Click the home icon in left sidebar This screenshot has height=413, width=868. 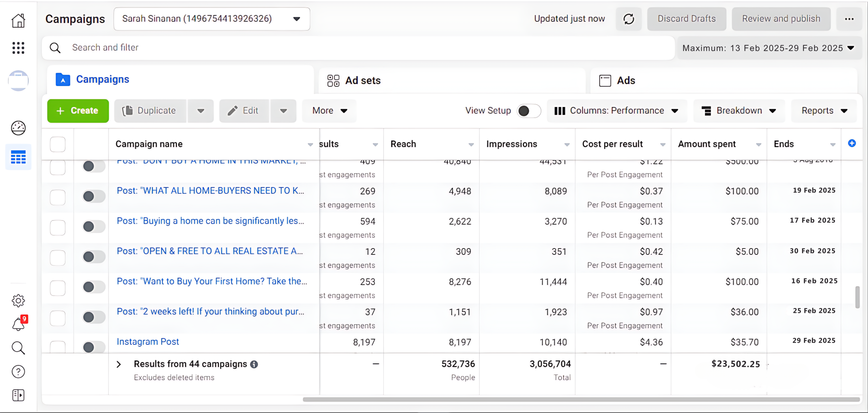click(18, 21)
